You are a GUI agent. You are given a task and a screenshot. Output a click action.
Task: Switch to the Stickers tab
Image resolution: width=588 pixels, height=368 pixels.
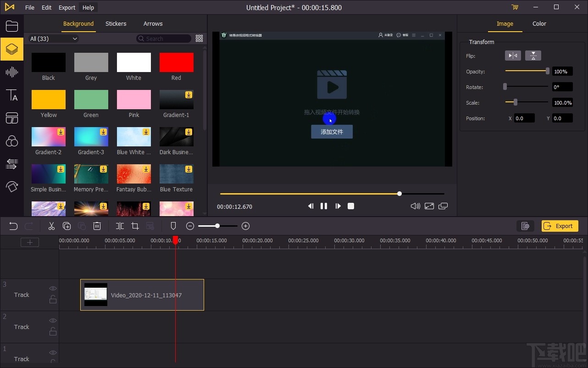(x=116, y=23)
